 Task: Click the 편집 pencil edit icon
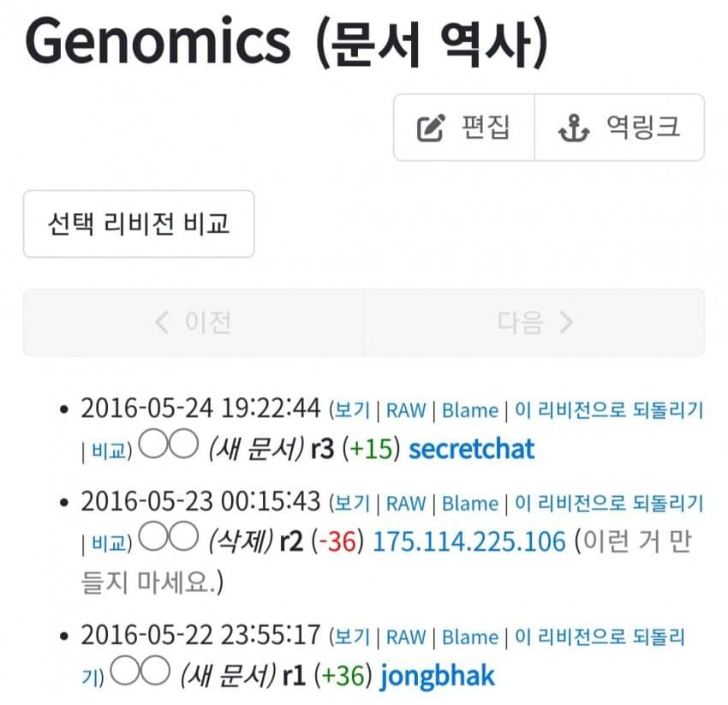pyautogui.click(x=431, y=128)
